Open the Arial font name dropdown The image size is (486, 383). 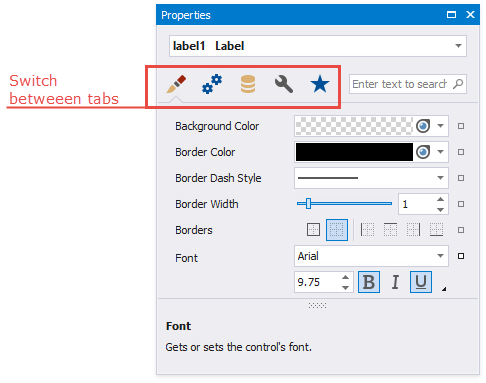coord(371,256)
